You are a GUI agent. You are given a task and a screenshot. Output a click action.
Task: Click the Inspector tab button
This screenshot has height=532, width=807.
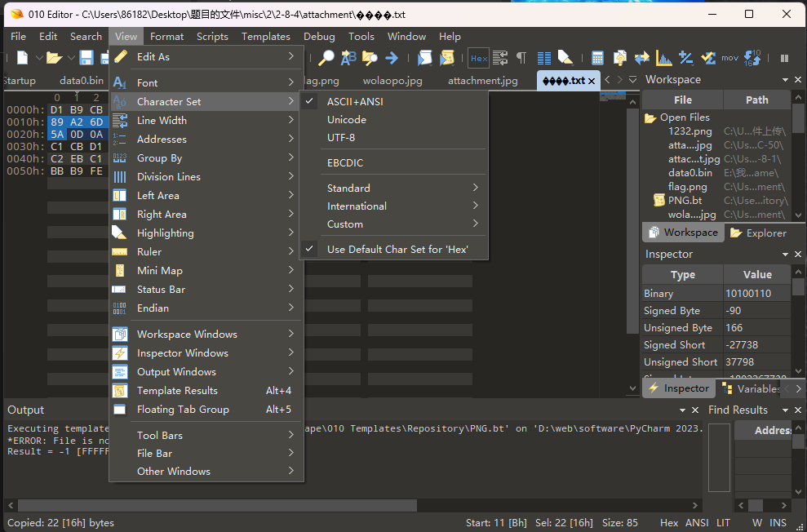[x=679, y=388]
